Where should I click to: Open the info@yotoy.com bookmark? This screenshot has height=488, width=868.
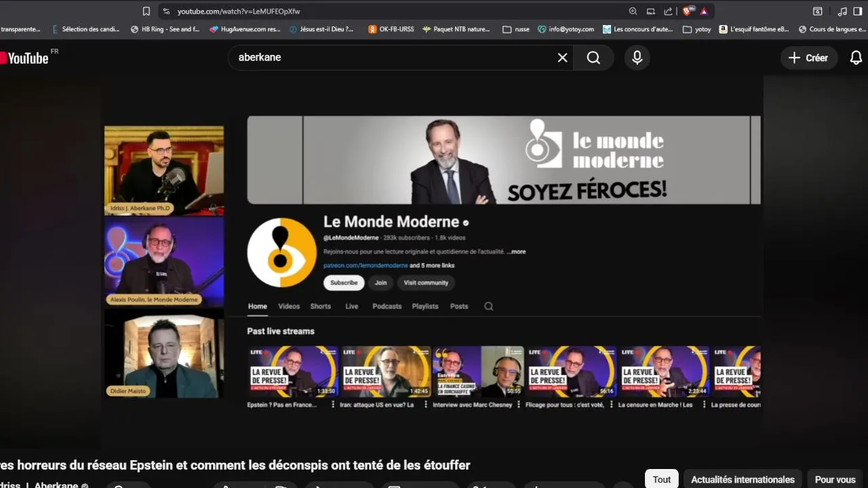pos(566,29)
